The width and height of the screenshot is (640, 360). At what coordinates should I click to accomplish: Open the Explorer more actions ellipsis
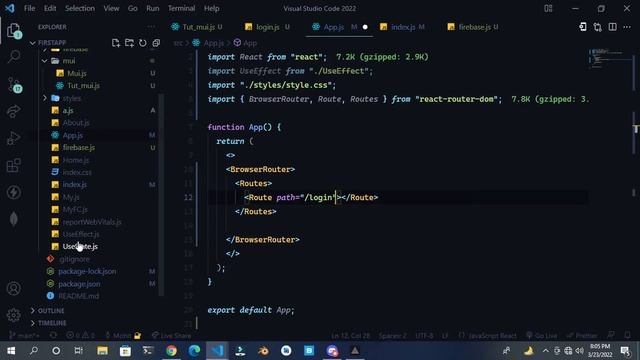151,27
